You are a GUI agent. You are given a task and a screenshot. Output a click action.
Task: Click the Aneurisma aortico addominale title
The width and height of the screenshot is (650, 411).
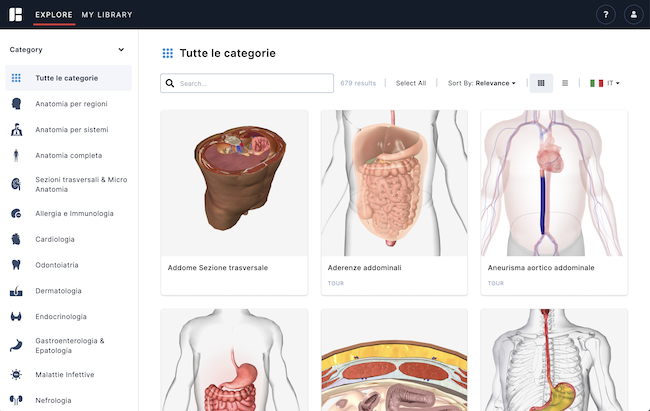(x=541, y=268)
